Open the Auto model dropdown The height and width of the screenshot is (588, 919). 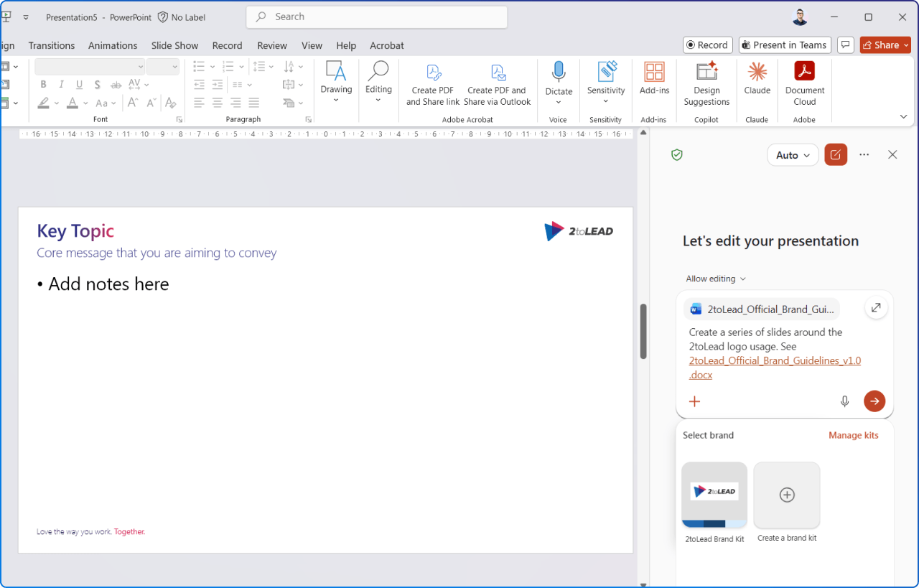pyautogui.click(x=793, y=155)
